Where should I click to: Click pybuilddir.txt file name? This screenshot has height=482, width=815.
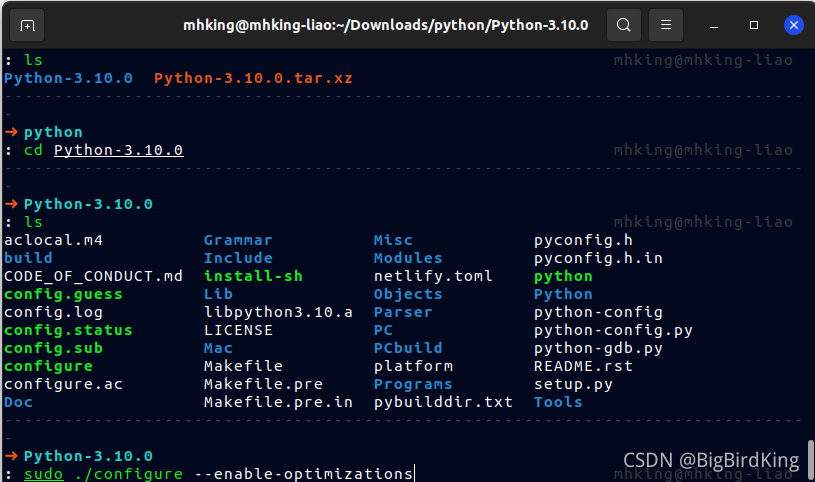443,402
